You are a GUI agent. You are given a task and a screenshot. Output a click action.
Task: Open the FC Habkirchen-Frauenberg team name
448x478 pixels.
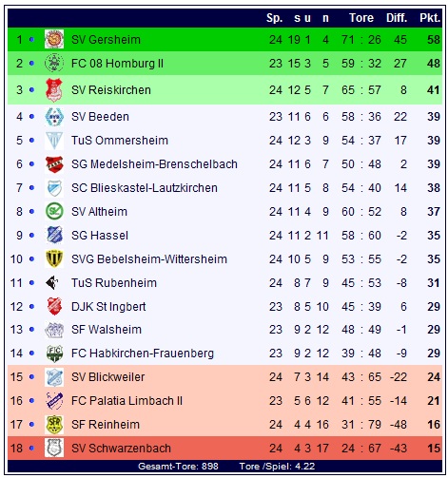143,354
